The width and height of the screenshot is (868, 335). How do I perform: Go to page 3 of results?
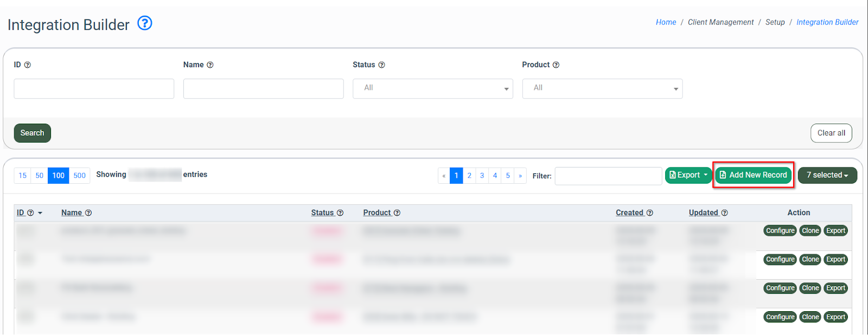(x=482, y=176)
